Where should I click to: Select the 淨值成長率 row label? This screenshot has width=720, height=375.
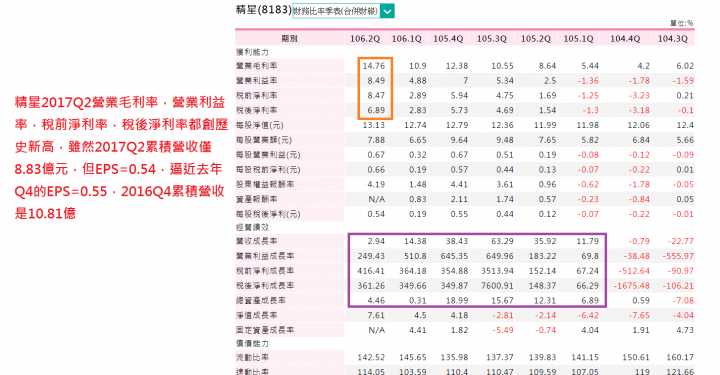tap(257, 315)
